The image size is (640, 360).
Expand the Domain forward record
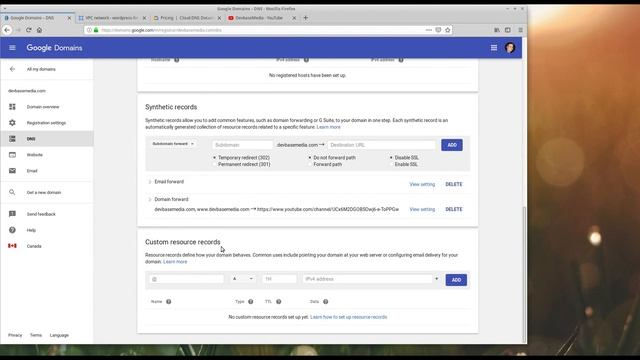(150, 200)
